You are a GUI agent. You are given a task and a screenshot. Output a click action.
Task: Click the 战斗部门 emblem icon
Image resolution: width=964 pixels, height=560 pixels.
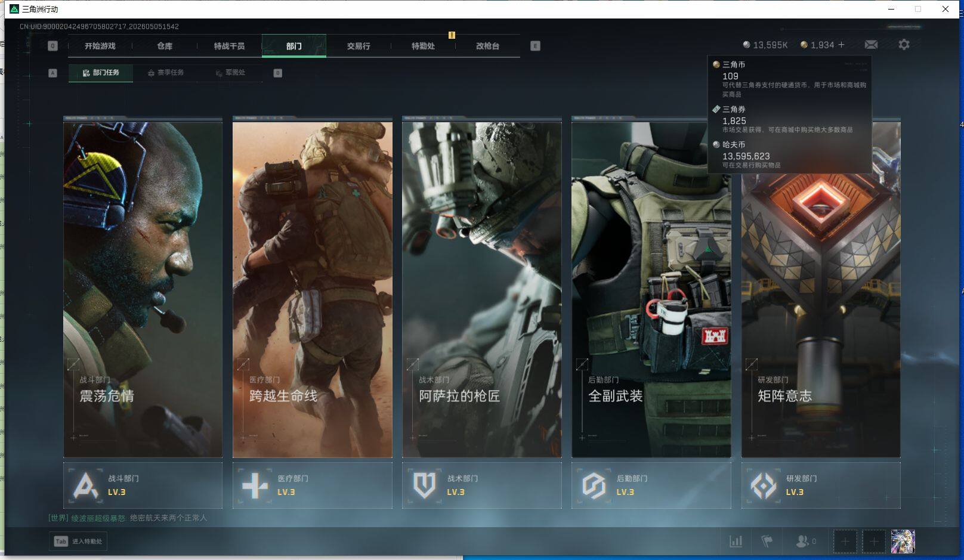pyautogui.click(x=85, y=485)
